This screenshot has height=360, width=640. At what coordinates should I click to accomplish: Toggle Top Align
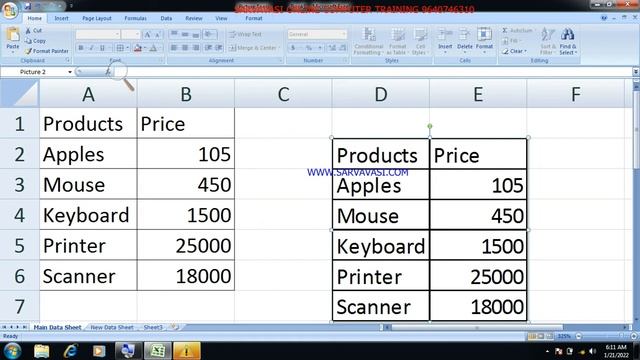click(x=174, y=34)
